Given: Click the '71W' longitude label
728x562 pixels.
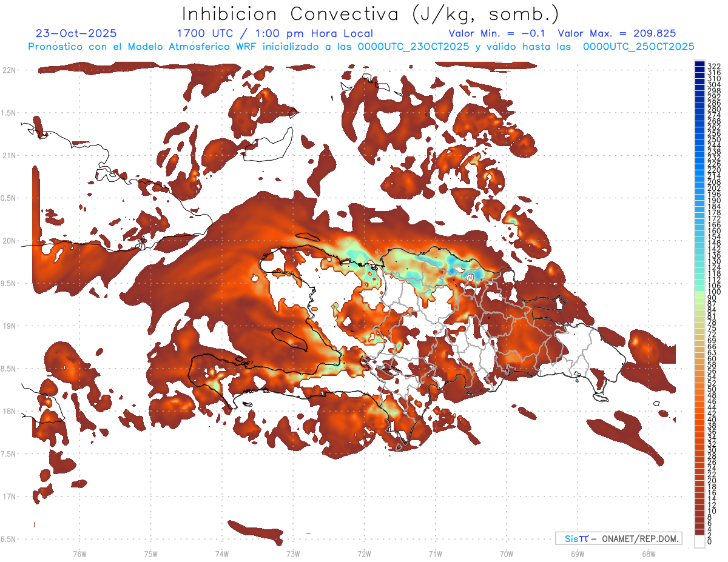Looking at the screenshot, I should tap(435, 554).
